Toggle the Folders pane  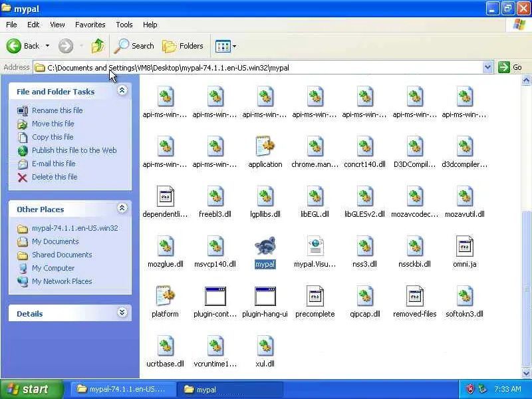[x=183, y=46]
